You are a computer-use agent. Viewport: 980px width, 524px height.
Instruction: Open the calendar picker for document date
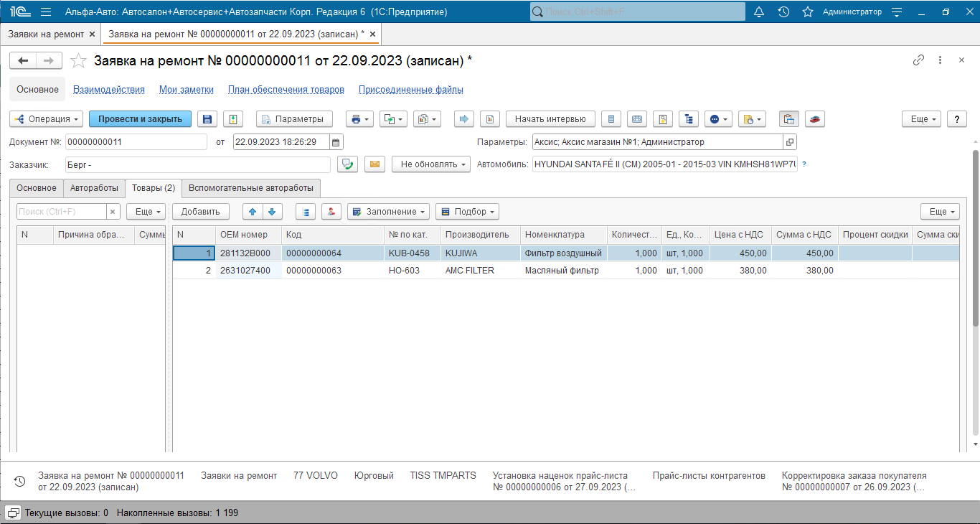point(336,142)
